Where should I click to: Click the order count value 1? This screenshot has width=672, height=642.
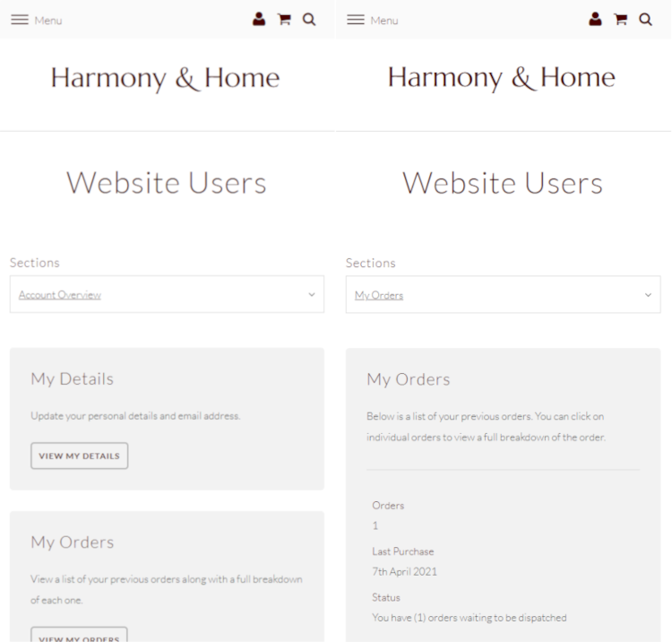(x=375, y=525)
